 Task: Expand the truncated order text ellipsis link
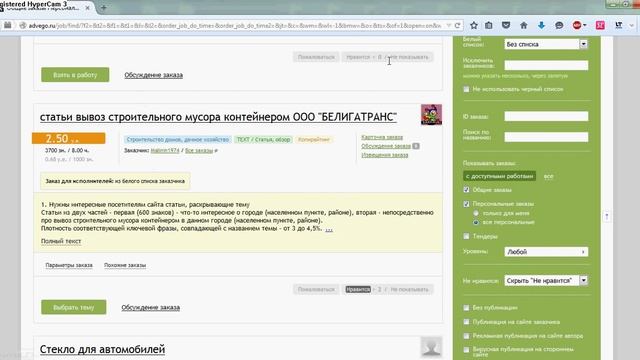tap(329, 229)
